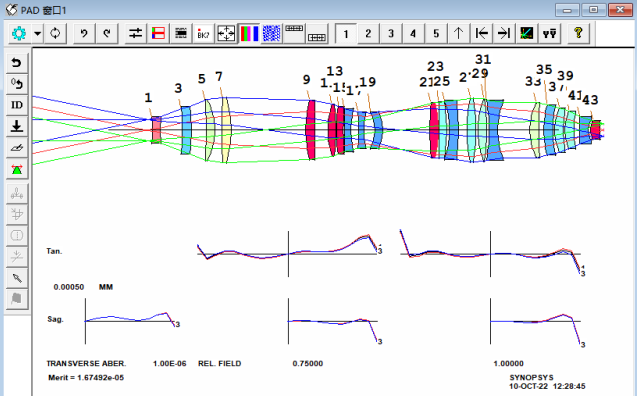This screenshot has width=637, height=396.
Task: Click the ID button in sidebar
Action: pos(17,105)
